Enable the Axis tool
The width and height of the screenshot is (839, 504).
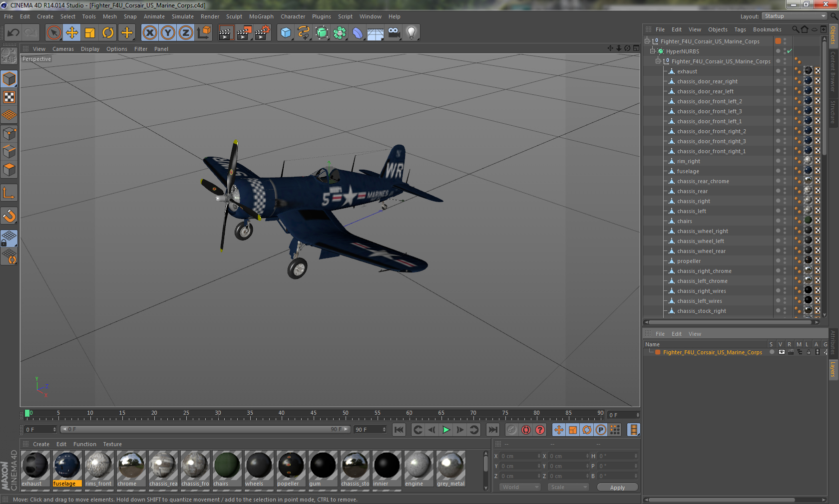click(9, 193)
